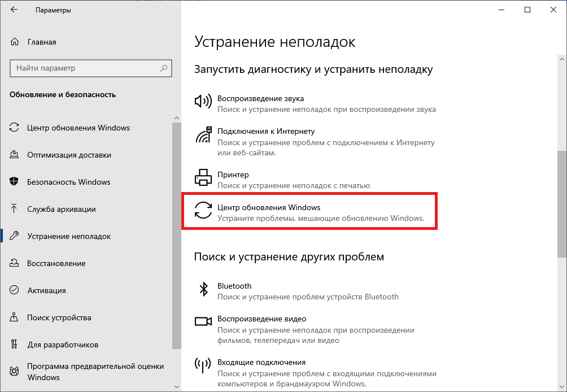Click the sidebar scrollbar thumb
Screen dimensions: 567x392
point(176,236)
